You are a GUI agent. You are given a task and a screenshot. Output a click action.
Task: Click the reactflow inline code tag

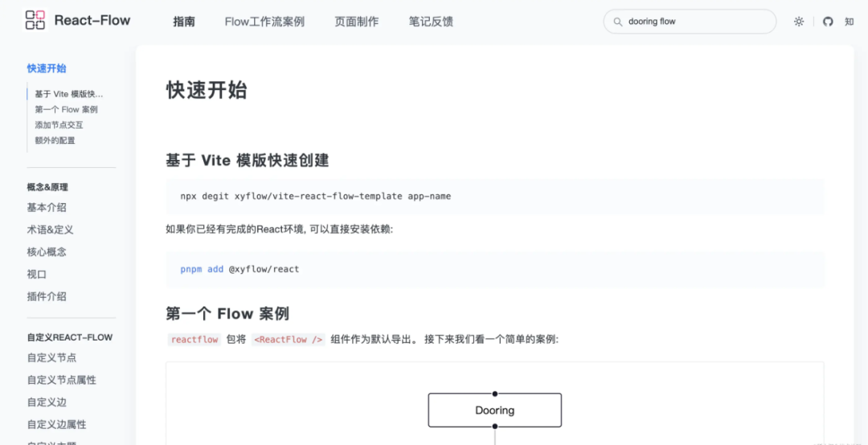194,339
